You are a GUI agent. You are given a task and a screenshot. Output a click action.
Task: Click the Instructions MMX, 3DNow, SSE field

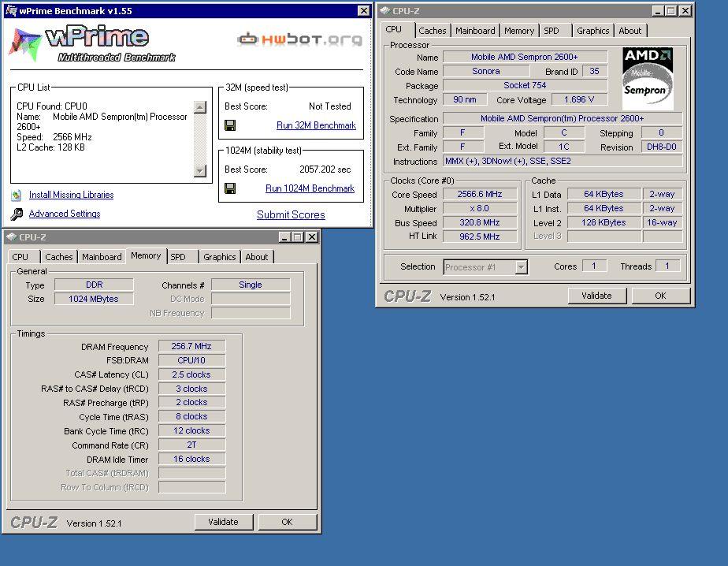[563, 162]
